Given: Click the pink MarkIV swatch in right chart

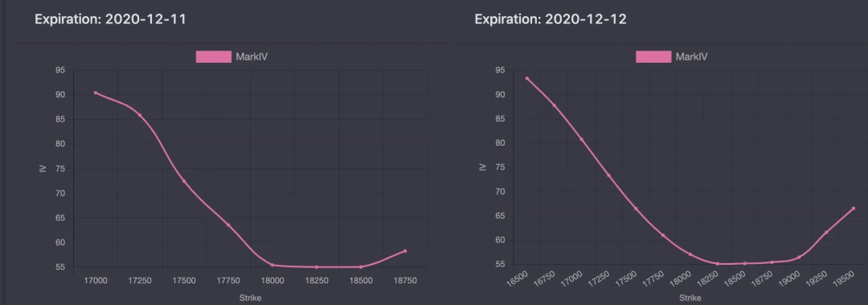Looking at the screenshot, I should tap(653, 56).
